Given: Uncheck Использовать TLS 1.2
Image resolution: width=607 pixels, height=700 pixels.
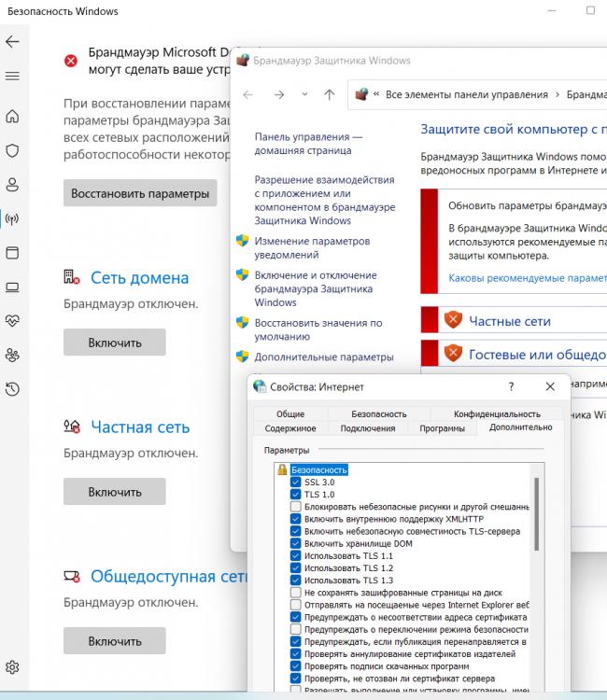Looking at the screenshot, I should [x=295, y=567].
